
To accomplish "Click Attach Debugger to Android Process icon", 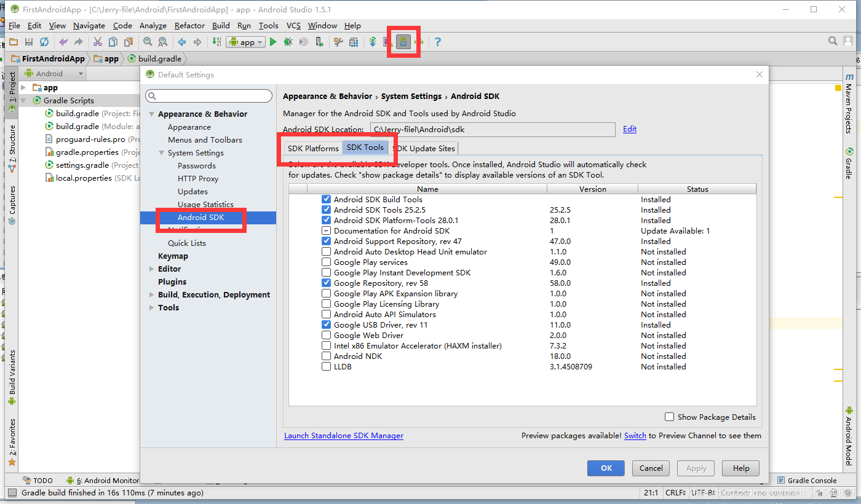I will click(319, 42).
